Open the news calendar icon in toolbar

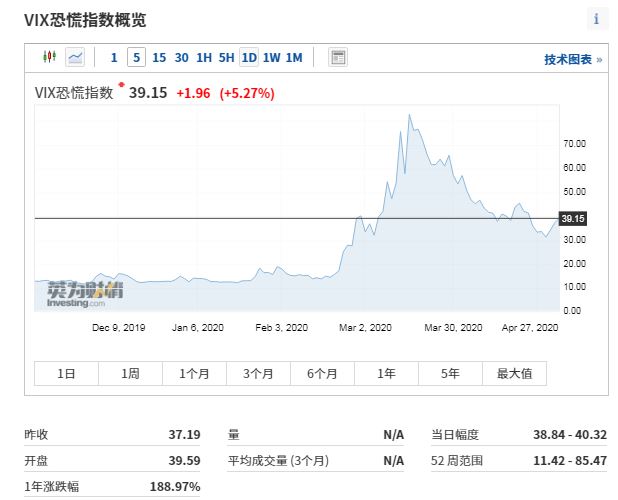(338, 58)
